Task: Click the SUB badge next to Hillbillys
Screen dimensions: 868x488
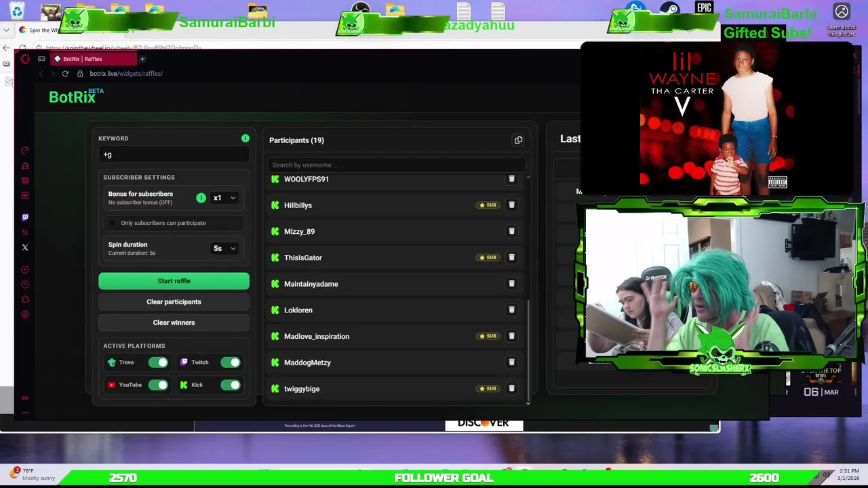Action: 488,205
